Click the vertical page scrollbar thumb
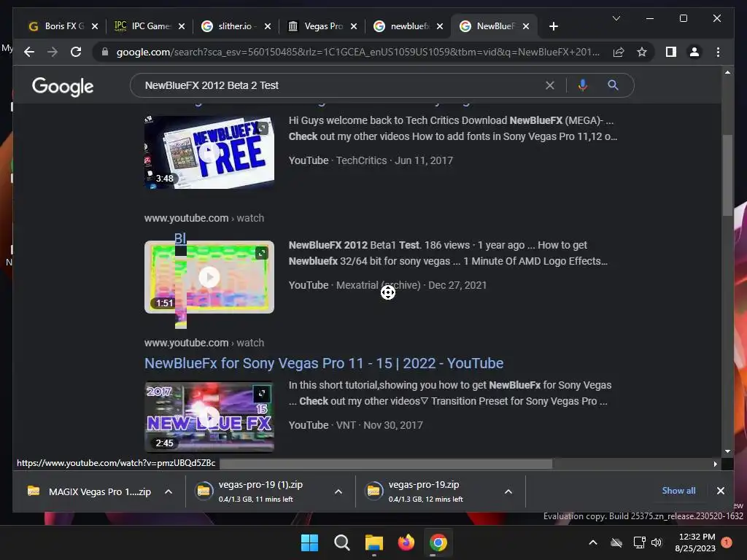Viewport: 747px width, 560px height. (x=727, y=175)
